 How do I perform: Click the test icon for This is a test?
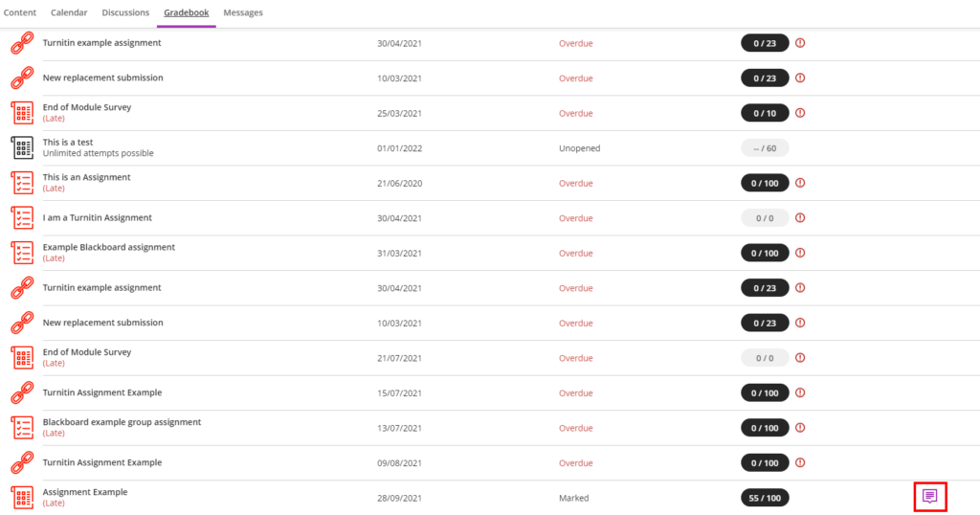pos(22,148)
